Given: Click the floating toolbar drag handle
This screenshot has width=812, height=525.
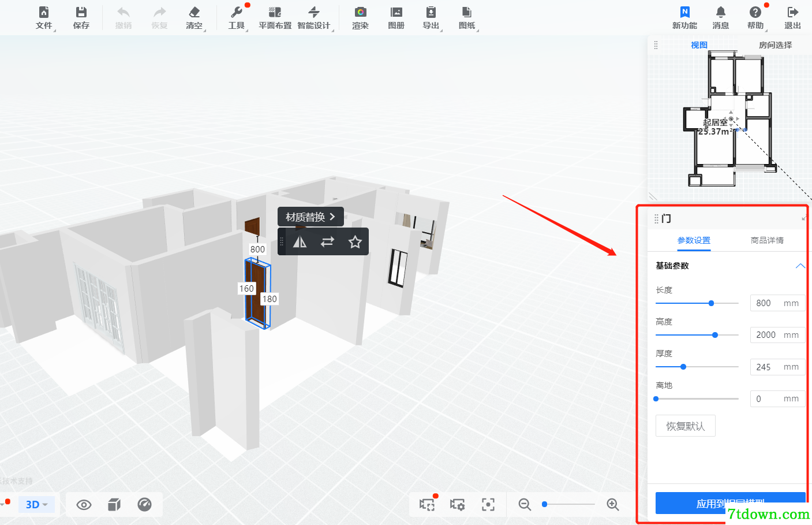Looking at the screenshot, I should 282,242.
